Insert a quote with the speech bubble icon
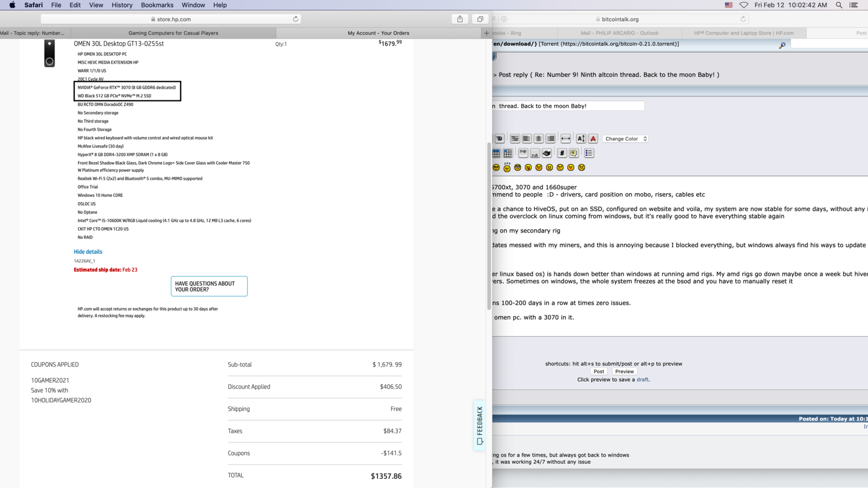This screenshot has height=488, width=868. point(573,153)
